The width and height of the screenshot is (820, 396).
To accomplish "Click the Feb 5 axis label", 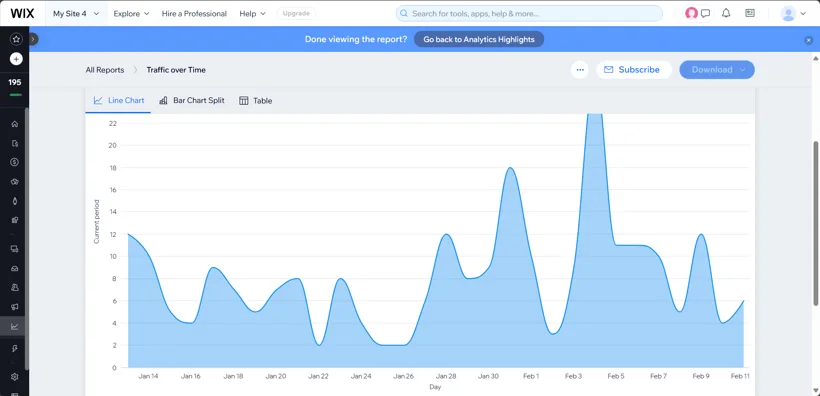I will [x=616, y=376].
